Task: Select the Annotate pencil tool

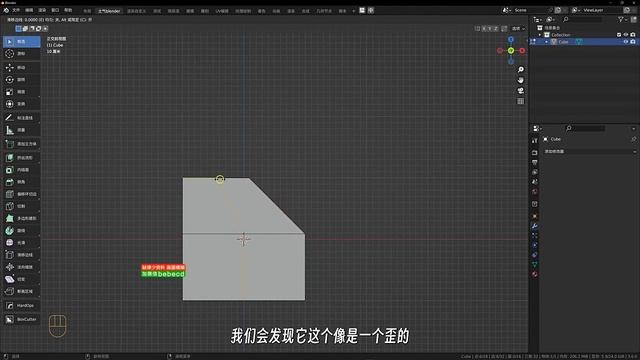Action: [x=22, y=118]
